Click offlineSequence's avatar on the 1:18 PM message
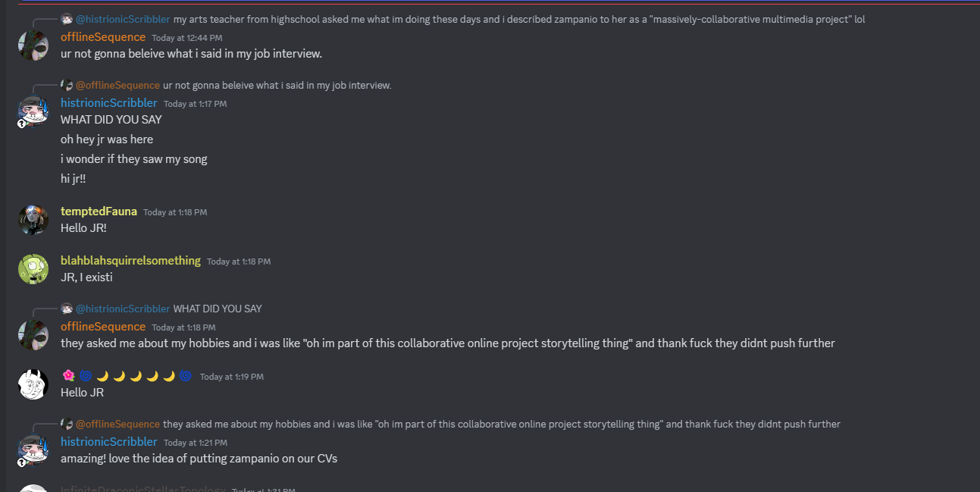This screenshot has width=980, height=492. (x=33, y=334)
